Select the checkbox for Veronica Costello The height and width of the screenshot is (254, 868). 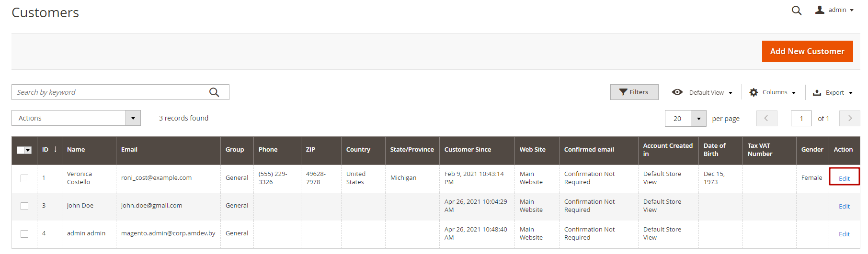[x=24, y=178]
